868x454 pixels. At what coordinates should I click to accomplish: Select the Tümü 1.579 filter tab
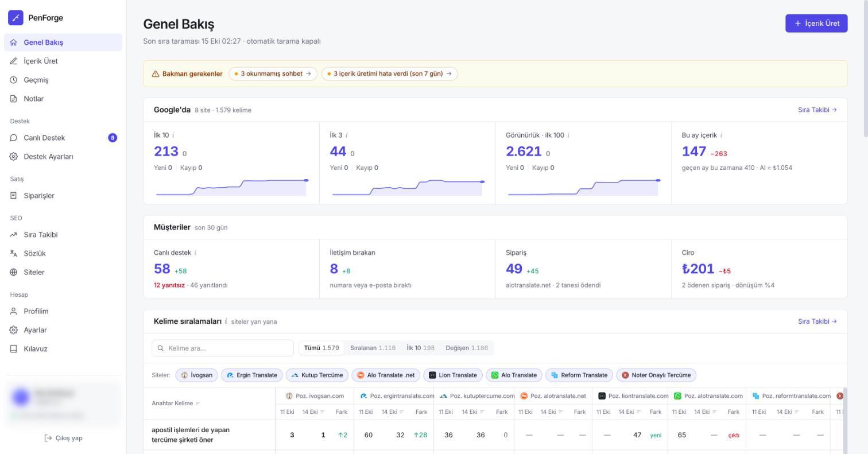pyautogui.click(x=321, y=348)
